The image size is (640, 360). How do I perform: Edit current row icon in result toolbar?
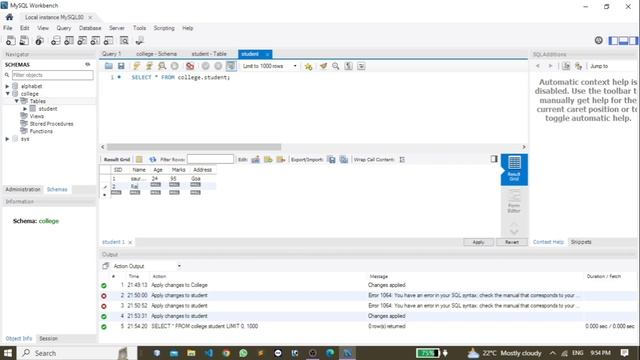(x=256, y=159)
